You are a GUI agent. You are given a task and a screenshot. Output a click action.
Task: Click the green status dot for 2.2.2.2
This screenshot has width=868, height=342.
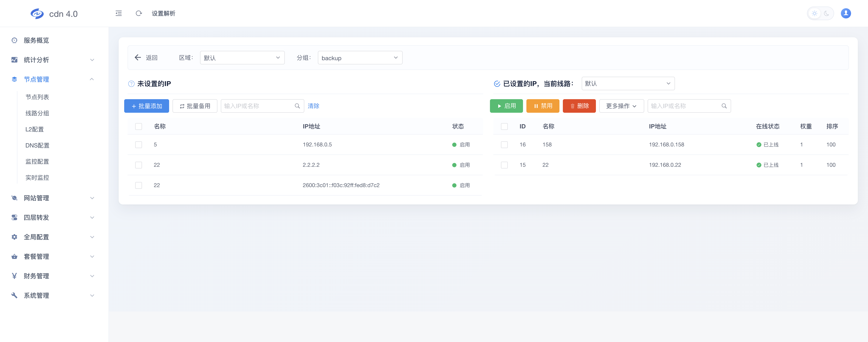tap(454, 165)
